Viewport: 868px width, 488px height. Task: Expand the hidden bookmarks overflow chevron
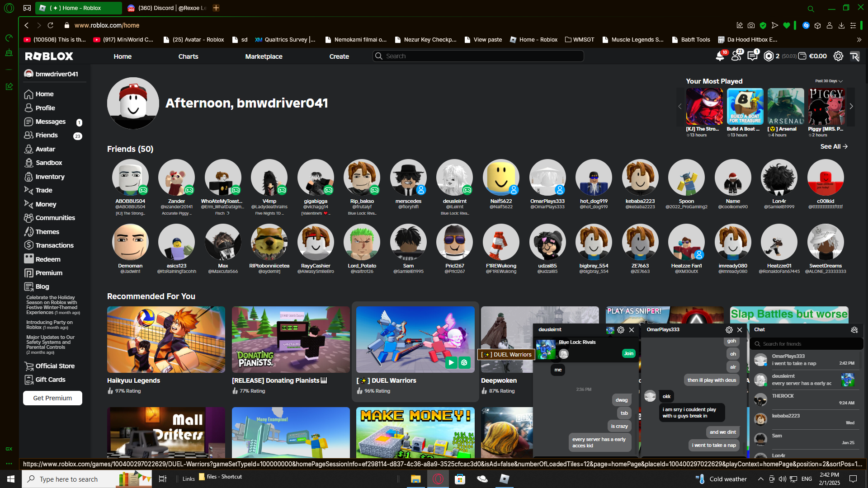859,40
